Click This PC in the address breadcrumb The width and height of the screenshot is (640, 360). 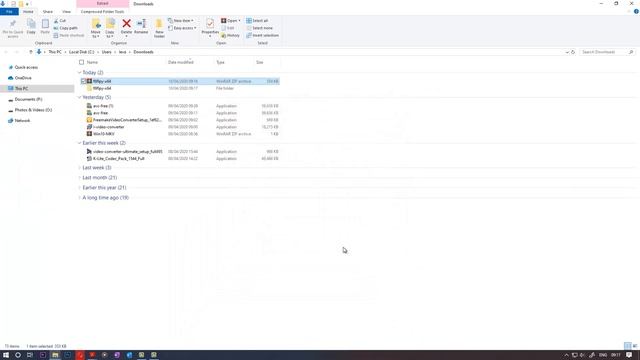[55, 52]
